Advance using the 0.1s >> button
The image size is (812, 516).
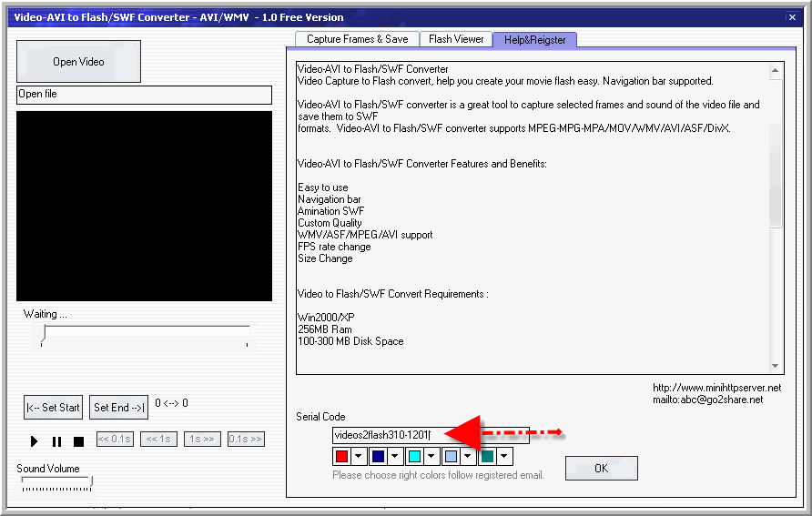(x=246, y=440)
